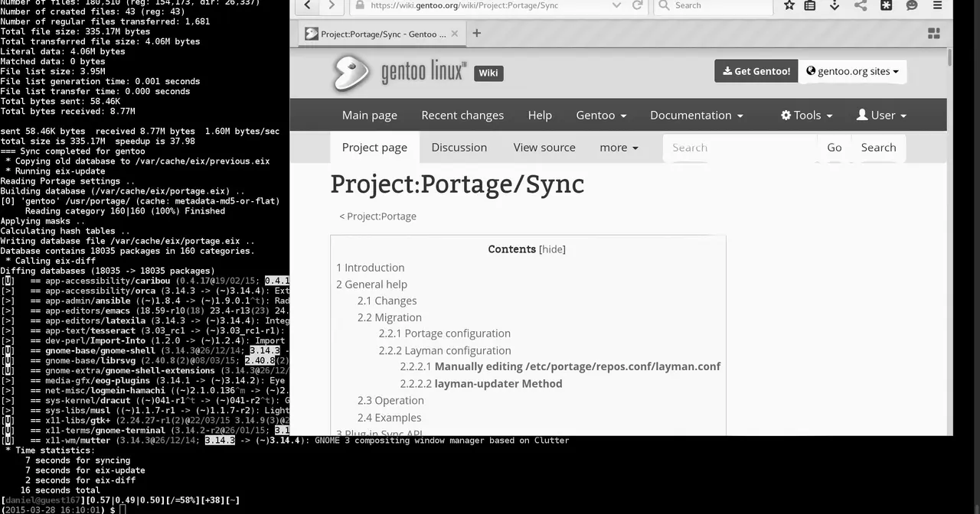This screenshot has width=980, height=514.
Task: Reload the current wiki page
Action: pos(637,5)
